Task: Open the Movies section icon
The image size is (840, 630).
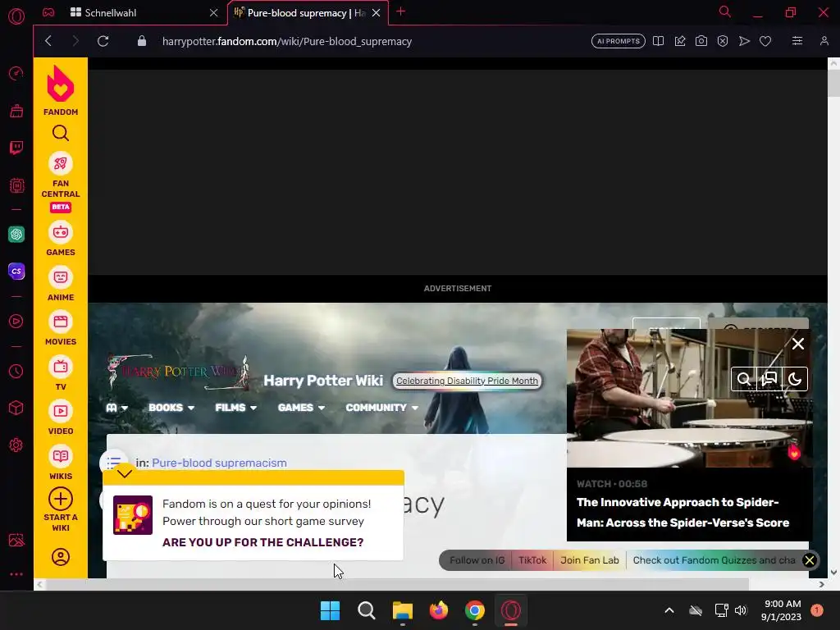Action: coord(61,322)
